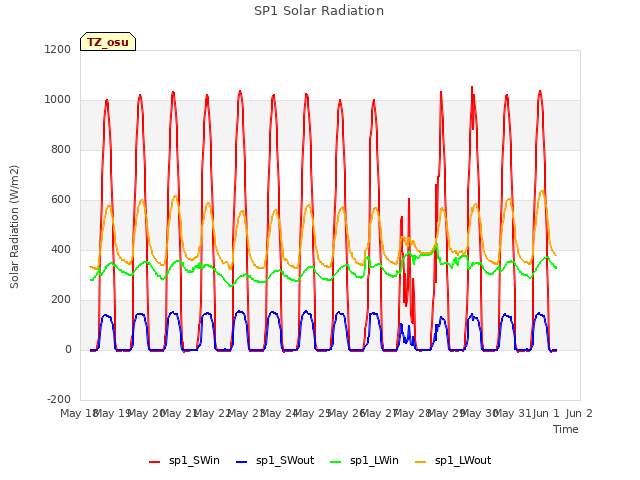Screen dimensions: 640x480
Task: Select the sp1_LWin legend label
Action: pyautogui.click(x=374, y=461)
